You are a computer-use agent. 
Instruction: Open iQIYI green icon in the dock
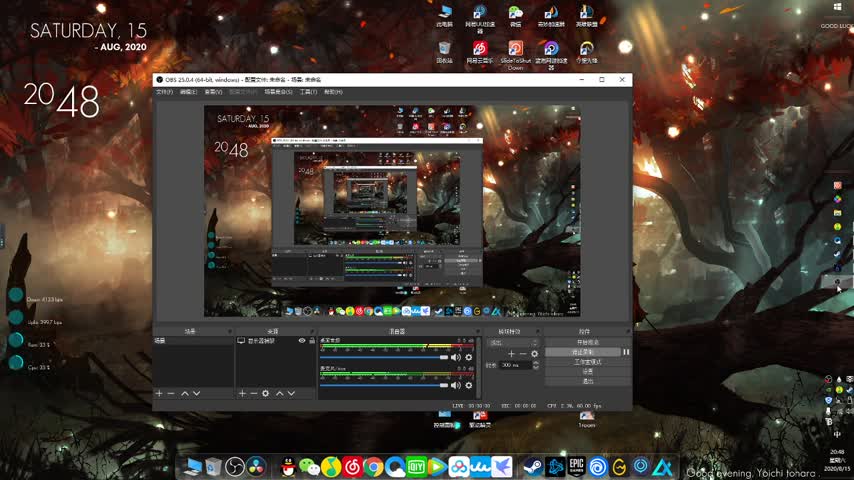click(416, 467)
